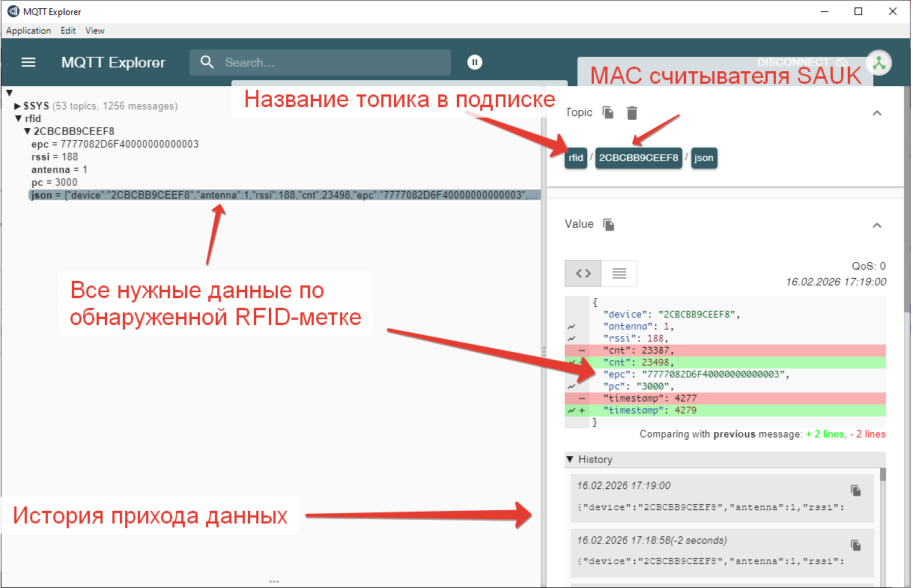913x588 pixels.
Task: Pause incoming messages with the pause icon
Action: click(x=475, y=62)
